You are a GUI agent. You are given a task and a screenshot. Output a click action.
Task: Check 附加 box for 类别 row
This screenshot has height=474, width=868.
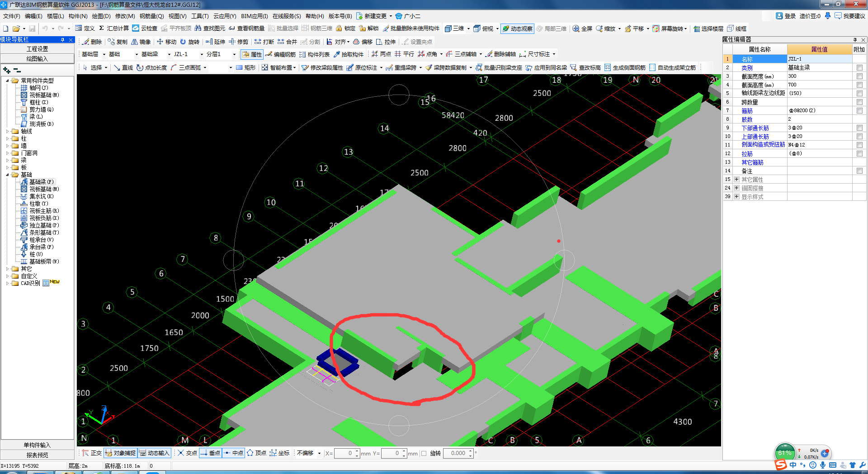pyautogui.click(x=859, y=67)
